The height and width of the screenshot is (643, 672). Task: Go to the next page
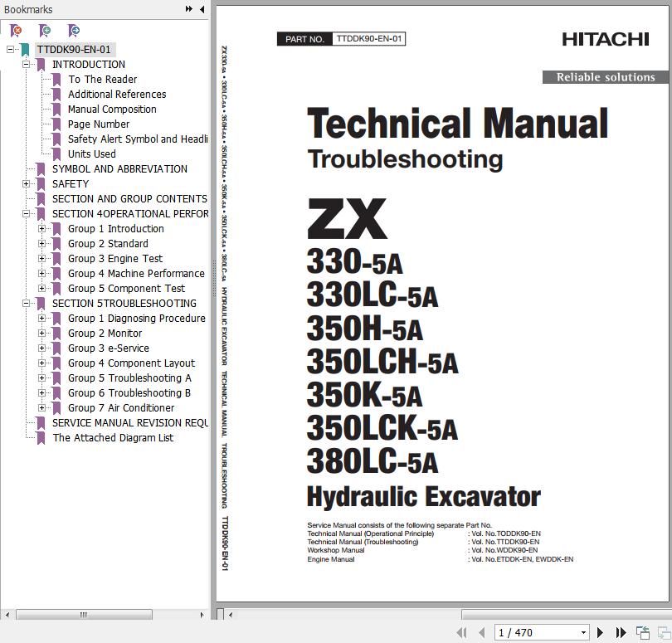[600, 632]
